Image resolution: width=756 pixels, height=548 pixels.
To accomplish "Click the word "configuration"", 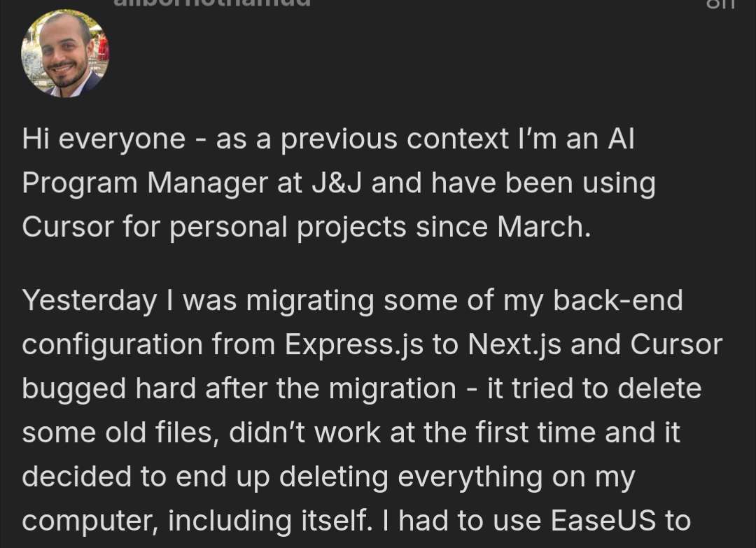I will (112, 345).
